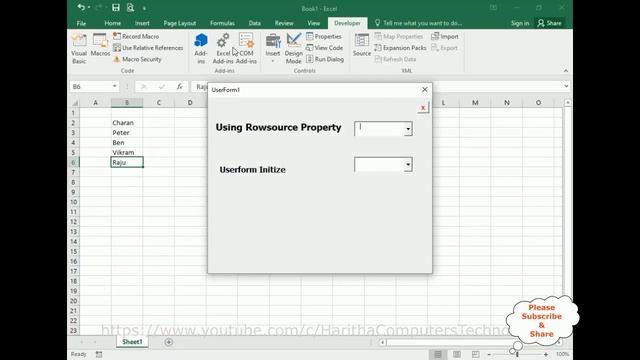Click the Select All corner button
Viewport: 640px width, 360px height.
[74, 103]
